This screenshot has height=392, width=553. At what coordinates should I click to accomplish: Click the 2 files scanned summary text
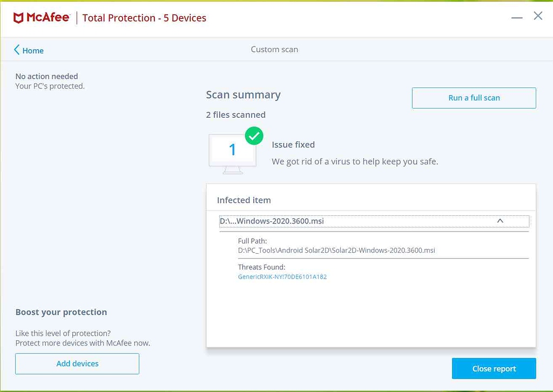pos(235,114)
